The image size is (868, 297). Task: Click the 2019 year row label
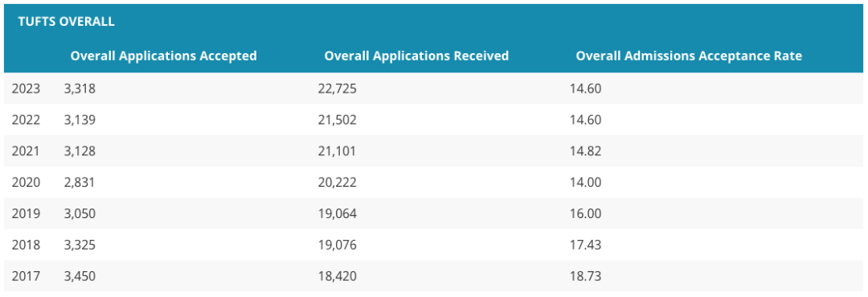point(26,213)
